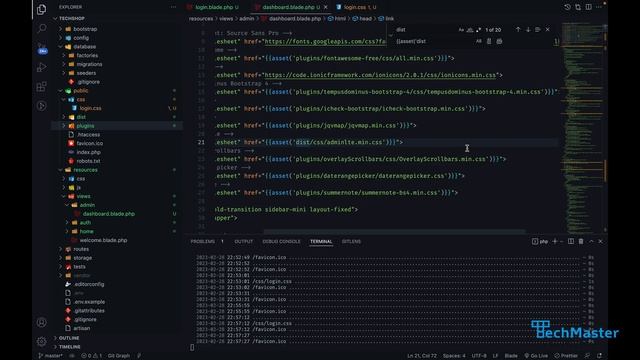Click the Explorer more actions ellipsis

point(173,7)
